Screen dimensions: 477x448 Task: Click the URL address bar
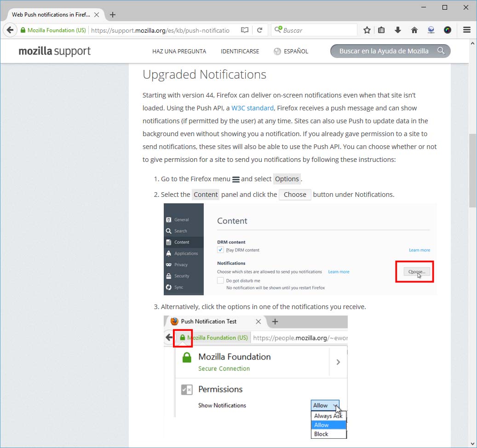(x=161, y=30)
